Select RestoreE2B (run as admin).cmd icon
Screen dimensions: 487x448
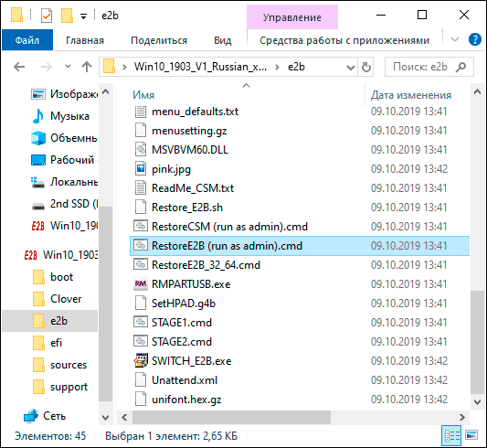(x=141, y=245)
